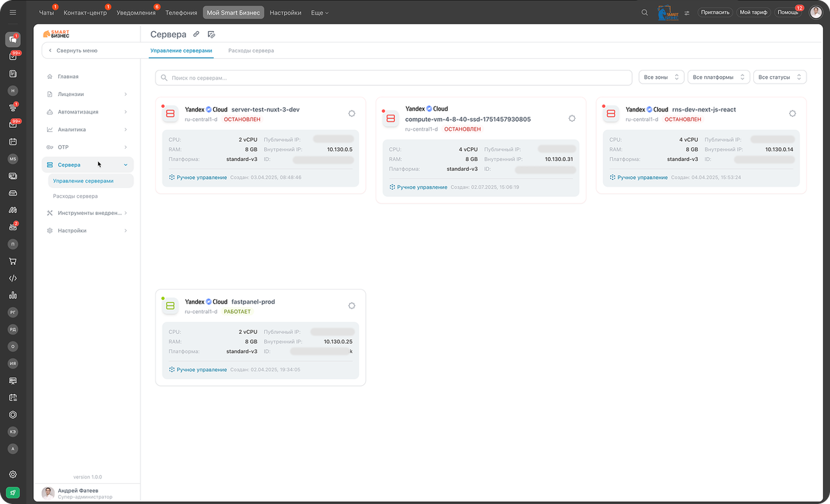Open the search magnifier in top bar
Image resolution: width=830 pixels, height=504 pixels.
click(645, 12)
